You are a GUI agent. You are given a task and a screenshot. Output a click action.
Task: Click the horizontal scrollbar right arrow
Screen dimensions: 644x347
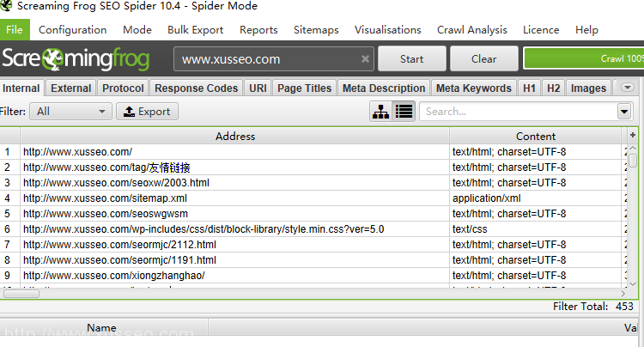(x=623, y=294)
